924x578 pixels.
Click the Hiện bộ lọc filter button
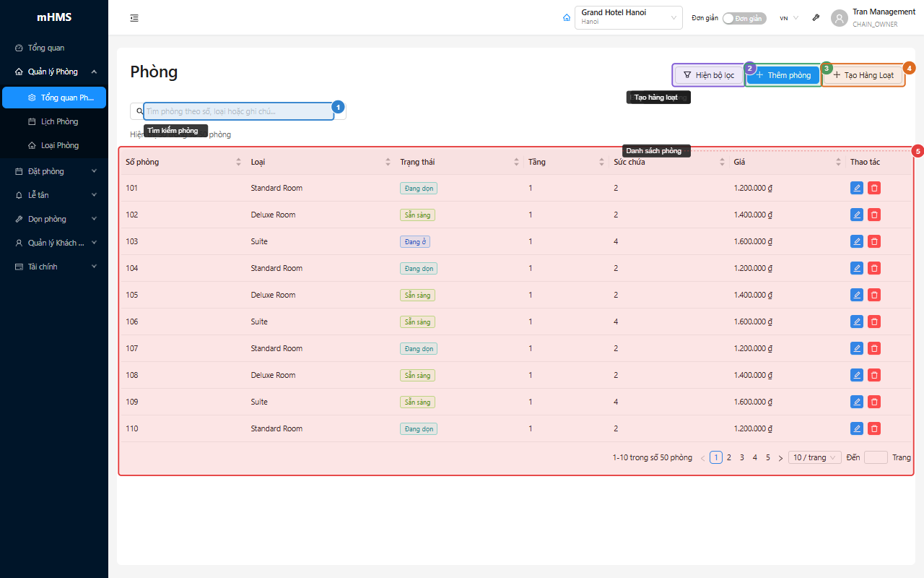click(708, 75)
